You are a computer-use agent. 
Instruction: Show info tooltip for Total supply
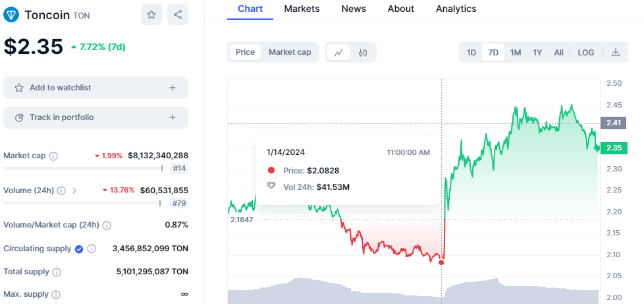pos(57,272)
